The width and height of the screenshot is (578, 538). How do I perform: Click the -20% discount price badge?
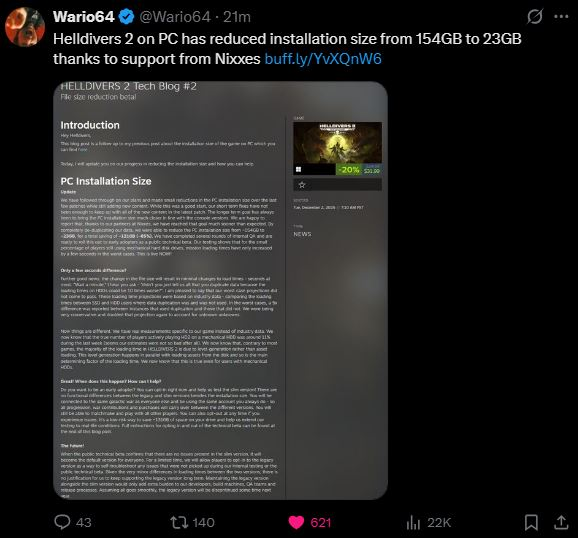349,170
